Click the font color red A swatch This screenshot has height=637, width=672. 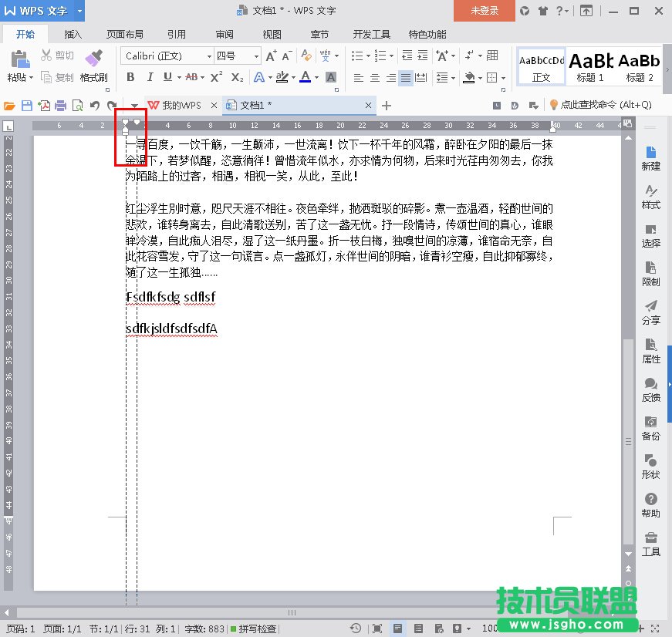(306, 77)
